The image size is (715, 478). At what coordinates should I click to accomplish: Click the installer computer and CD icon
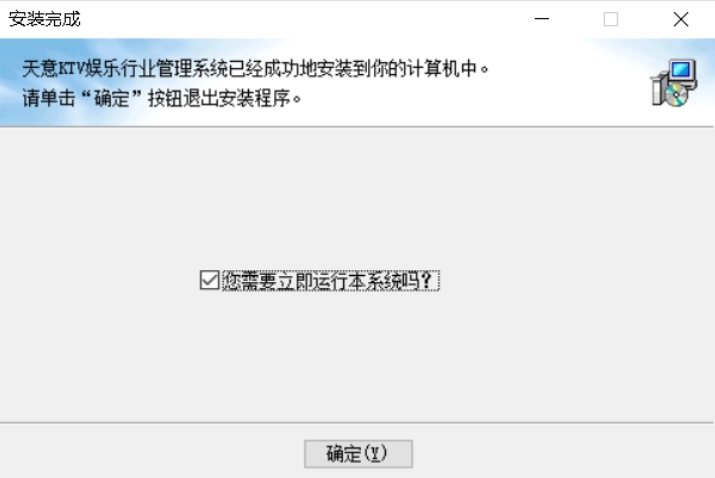tap(674, 83)
